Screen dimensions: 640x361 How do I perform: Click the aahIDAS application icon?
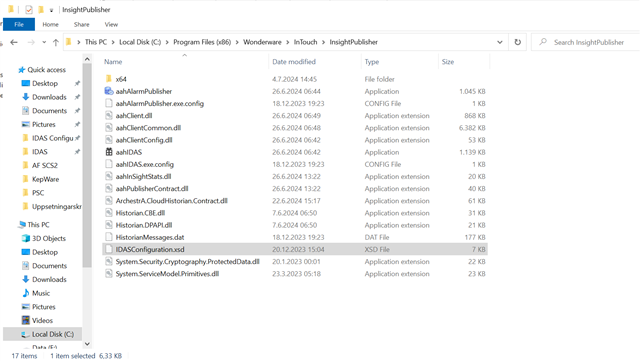coord(109,152)
